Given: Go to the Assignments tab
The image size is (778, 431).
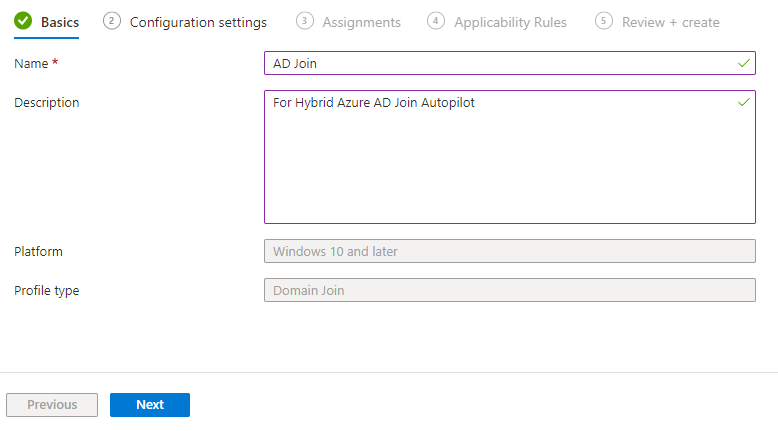Looking at the screenshot, I should pyautogui.click(x=361, y=22).
